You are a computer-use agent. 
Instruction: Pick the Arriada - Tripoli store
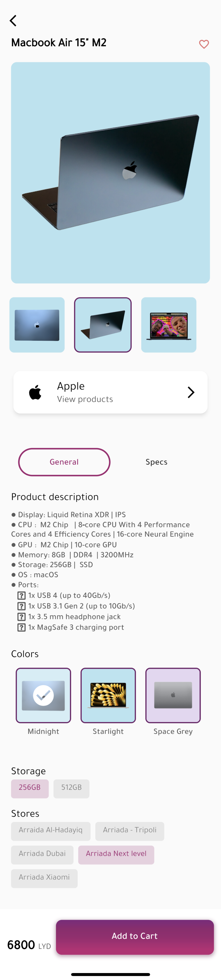coord(129,832)
